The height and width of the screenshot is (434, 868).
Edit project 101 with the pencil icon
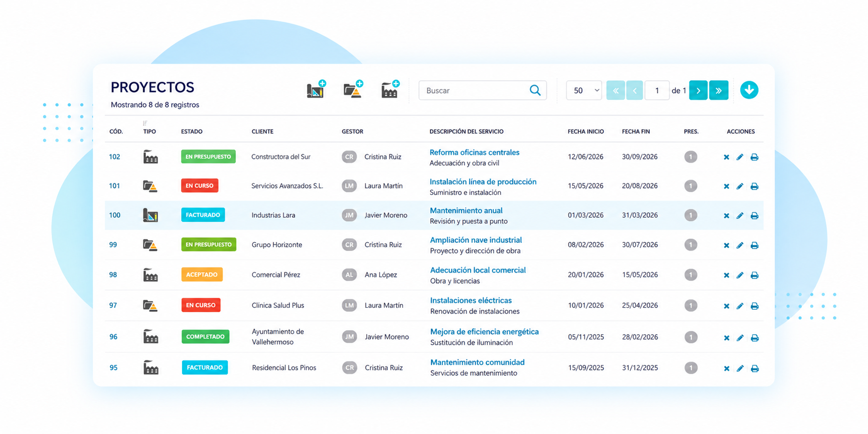pyautogui.click(x=740, y=186)
